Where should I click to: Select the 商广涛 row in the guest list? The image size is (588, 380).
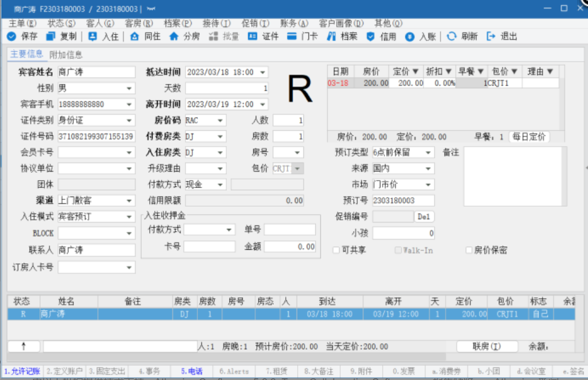point(291,314)
